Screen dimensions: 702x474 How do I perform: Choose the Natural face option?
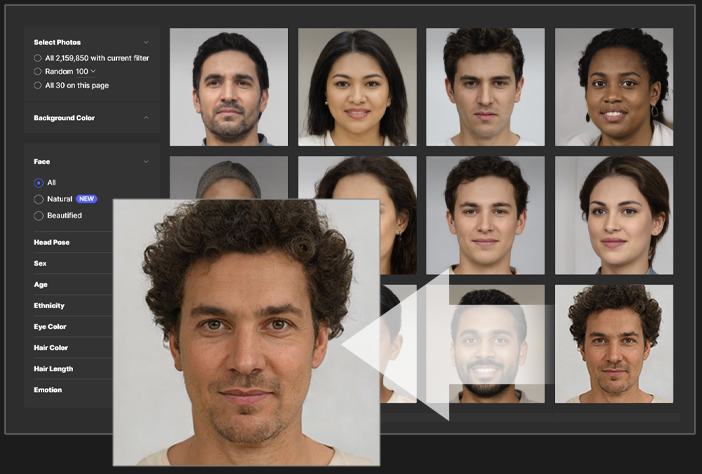tap(39, 199)
